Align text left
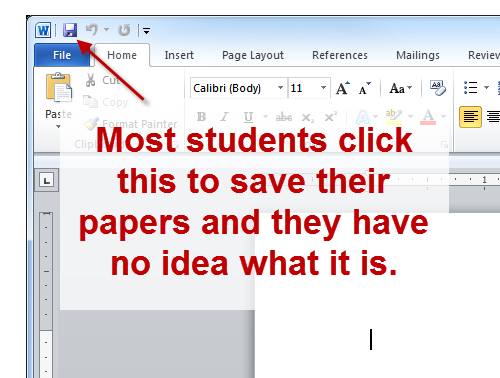 [x=470, y=117]
